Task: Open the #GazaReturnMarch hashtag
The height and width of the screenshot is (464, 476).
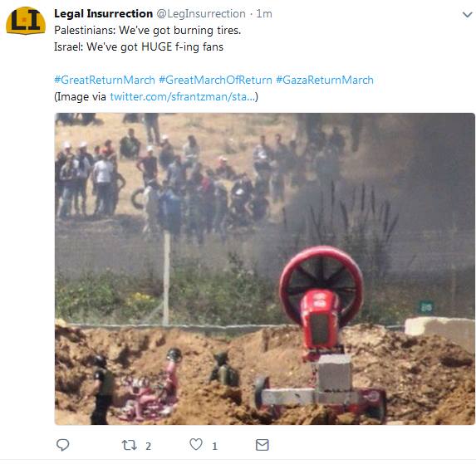Action: coord(325,80)
